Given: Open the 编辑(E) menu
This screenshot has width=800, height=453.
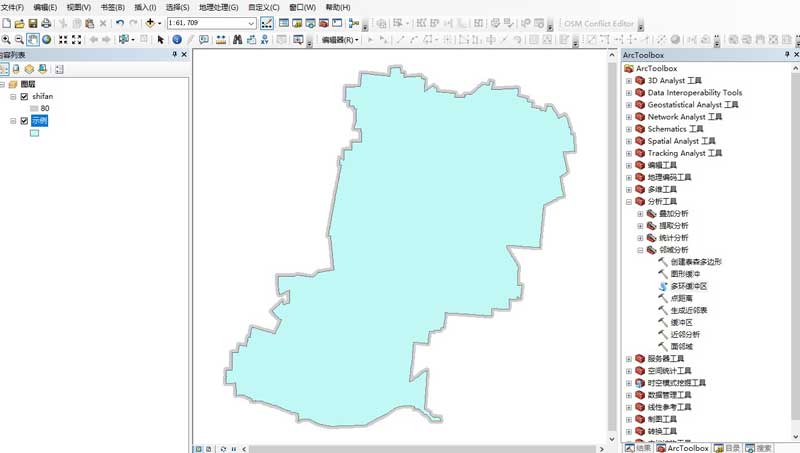Looking at the screenshot, I should pyautogui.click(x=45, y=7).
